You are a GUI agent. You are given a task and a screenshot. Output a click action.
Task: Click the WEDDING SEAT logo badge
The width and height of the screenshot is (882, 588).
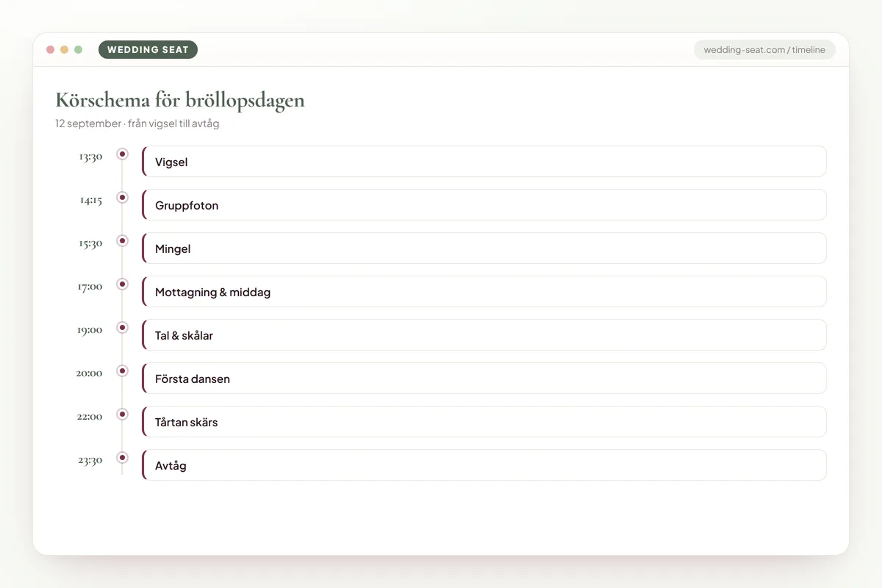tap(148, 50)
